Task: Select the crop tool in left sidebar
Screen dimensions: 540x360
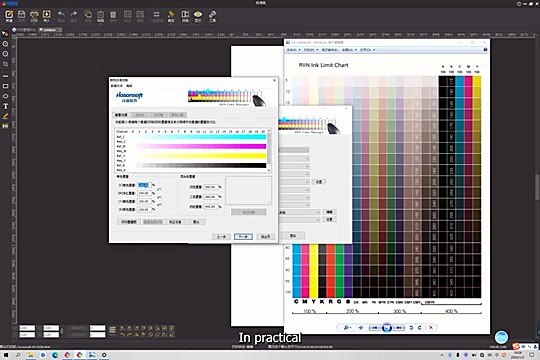Action: pos(5,64)
